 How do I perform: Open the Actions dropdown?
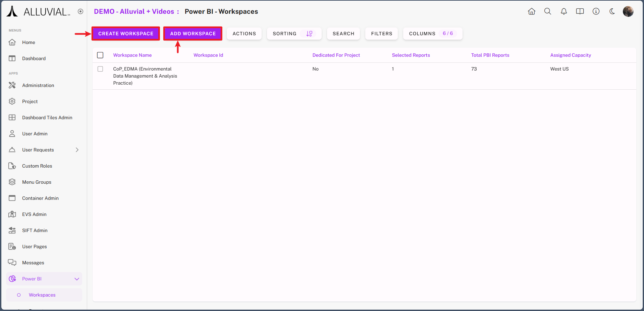[244, 34]
